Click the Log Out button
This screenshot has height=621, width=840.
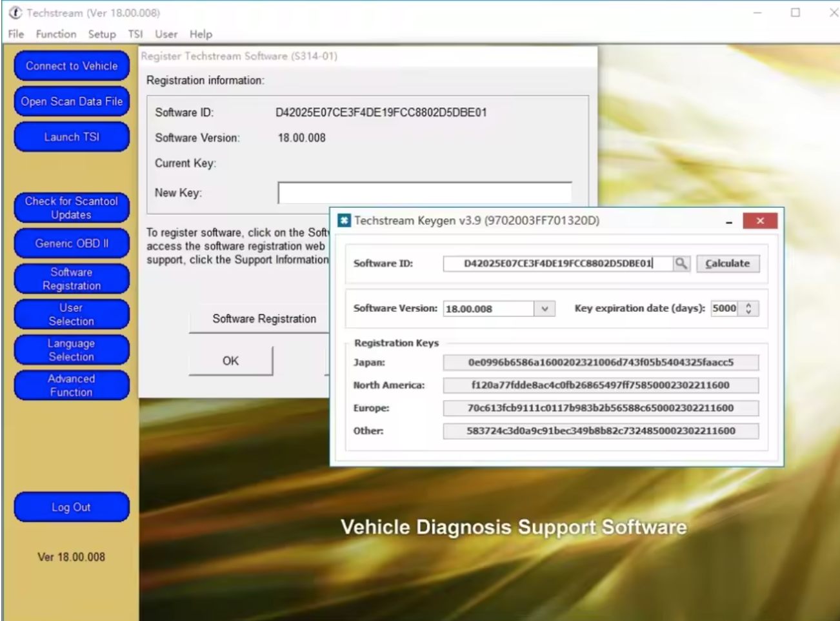coord(72,507)
